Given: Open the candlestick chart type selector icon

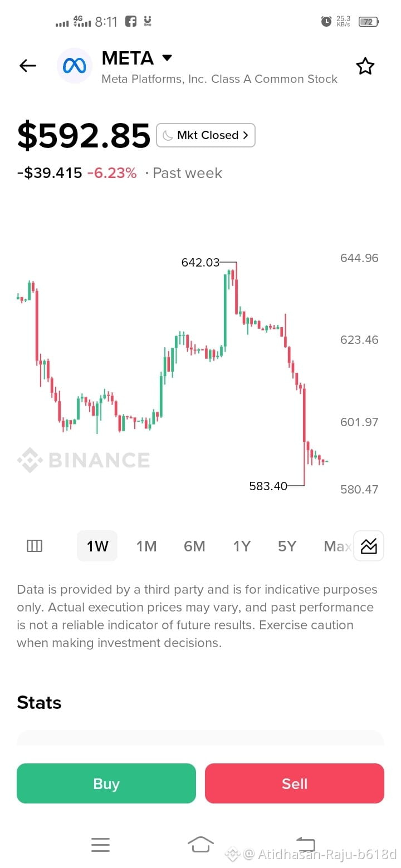Looking at the screenshot, I should [35, 546].
